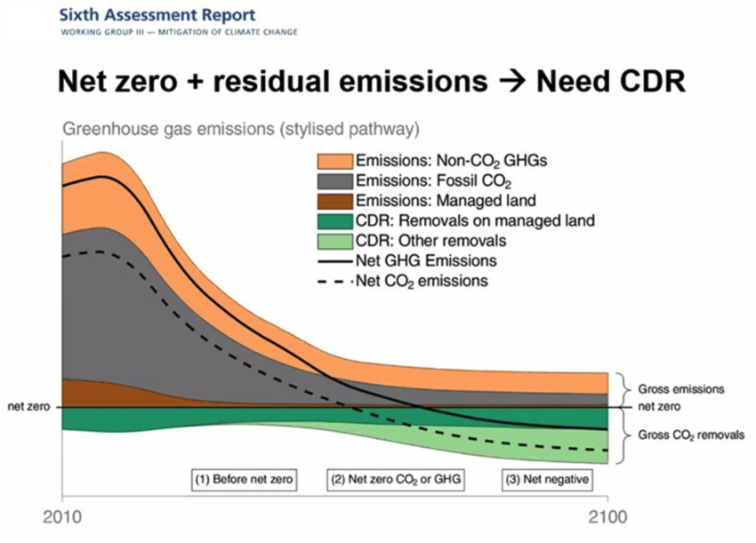Click legend text 'Emissions: Managed land'
The image size is (756, 543).
(446, 201)
